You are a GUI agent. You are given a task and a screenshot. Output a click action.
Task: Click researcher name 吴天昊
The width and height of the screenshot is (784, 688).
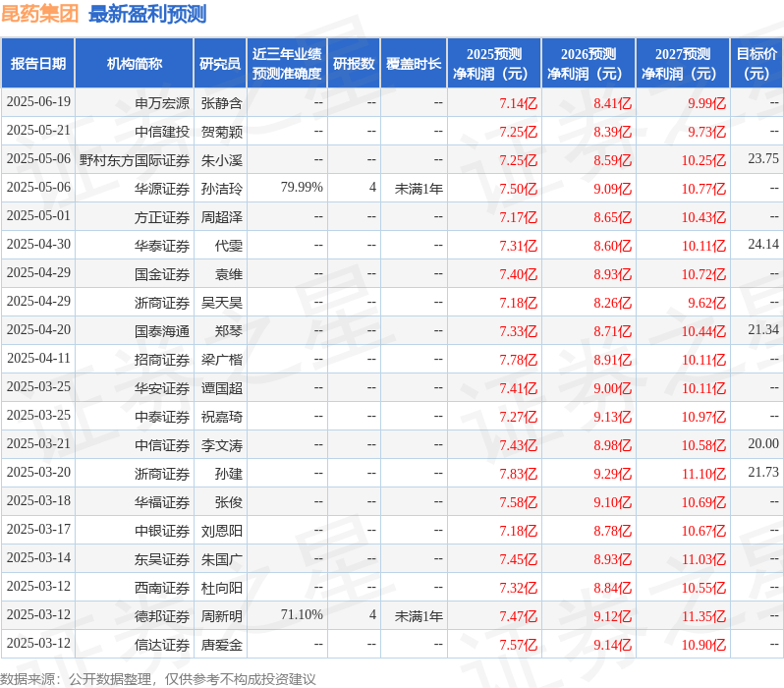click(221, 303)
